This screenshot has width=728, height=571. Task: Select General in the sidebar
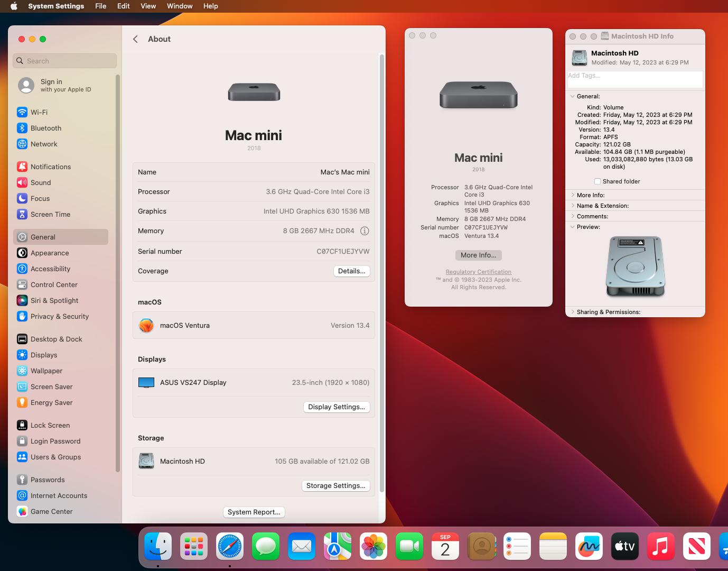pyautogui.click(x=61, y=237)
